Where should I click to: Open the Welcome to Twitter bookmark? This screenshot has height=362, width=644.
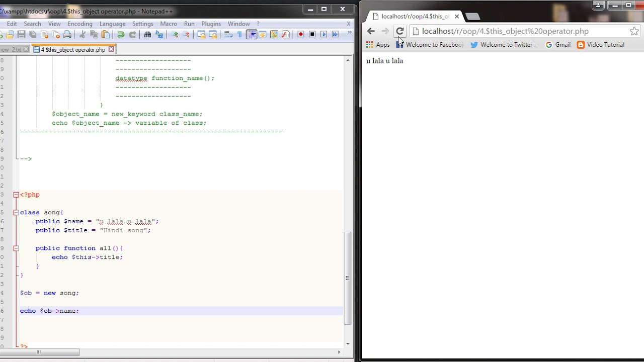(503, 45)
